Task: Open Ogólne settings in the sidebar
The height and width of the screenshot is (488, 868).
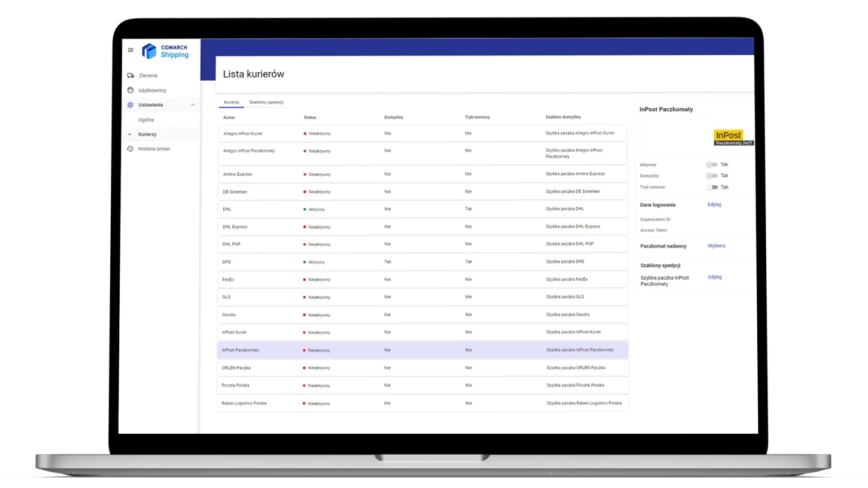Action: click(146, 120)
